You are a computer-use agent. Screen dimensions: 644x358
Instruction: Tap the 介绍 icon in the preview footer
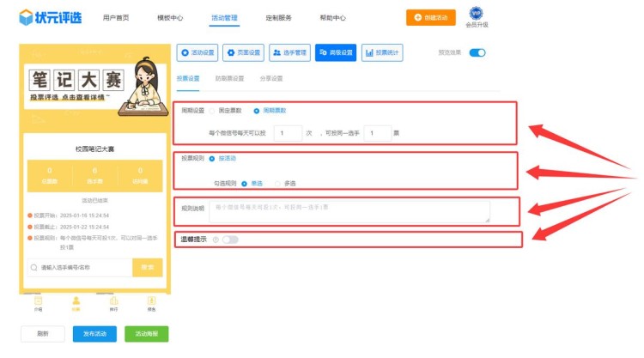tap(38, 301)
